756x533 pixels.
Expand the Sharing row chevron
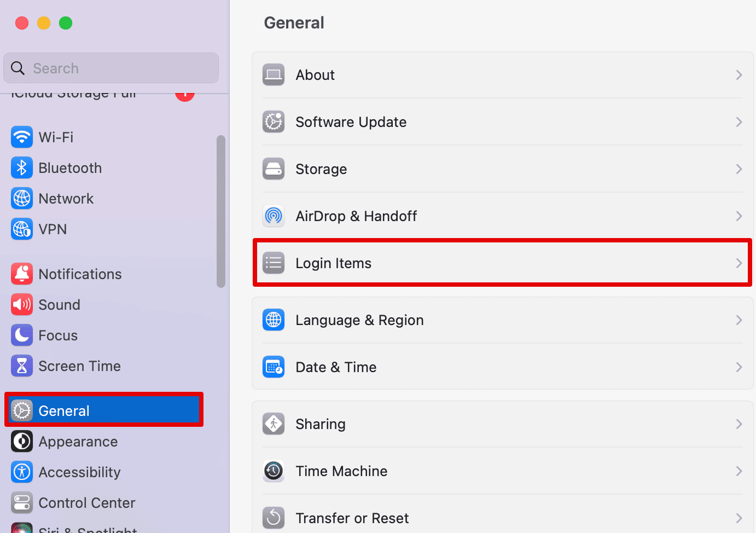[x=739, y=424]
